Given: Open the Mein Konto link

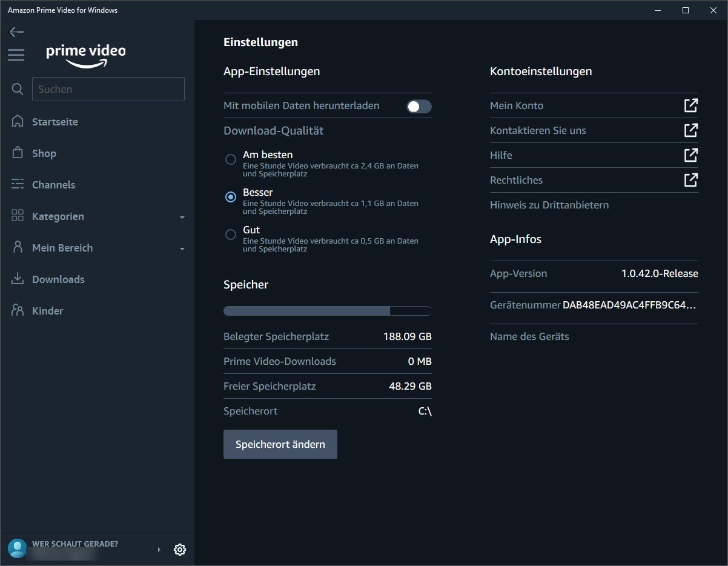Looking at the screenshot, I should pos(517,105).
